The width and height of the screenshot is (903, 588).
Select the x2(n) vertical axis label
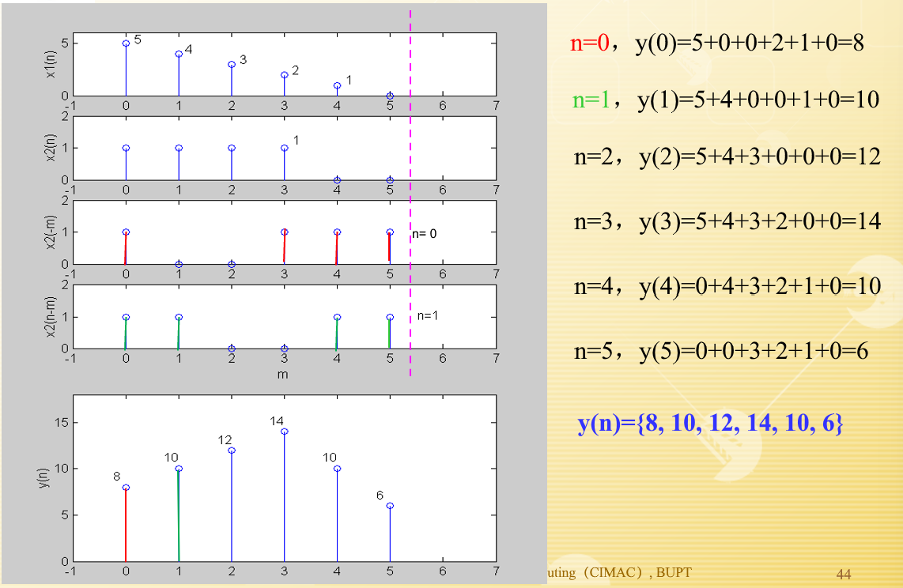(x=50, y=148)
